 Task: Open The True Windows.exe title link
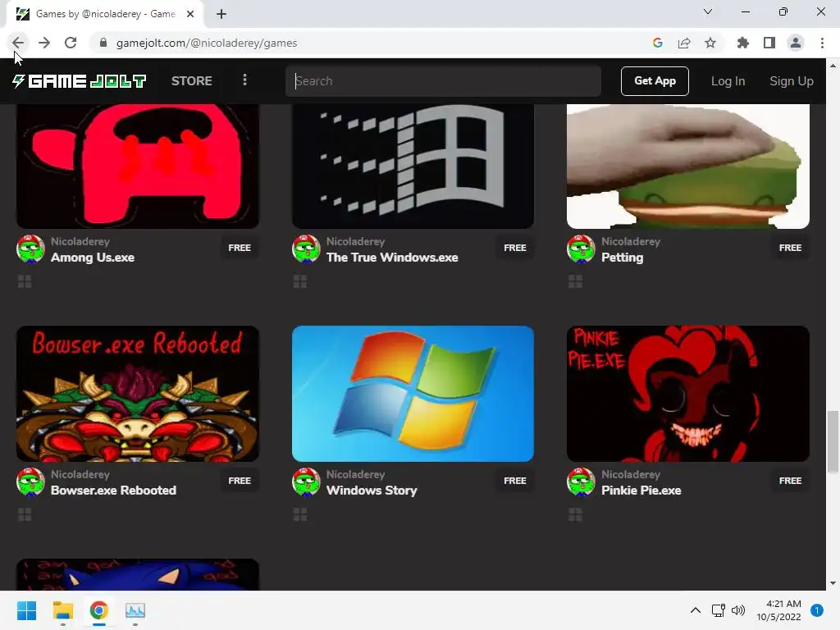(392, 258)
